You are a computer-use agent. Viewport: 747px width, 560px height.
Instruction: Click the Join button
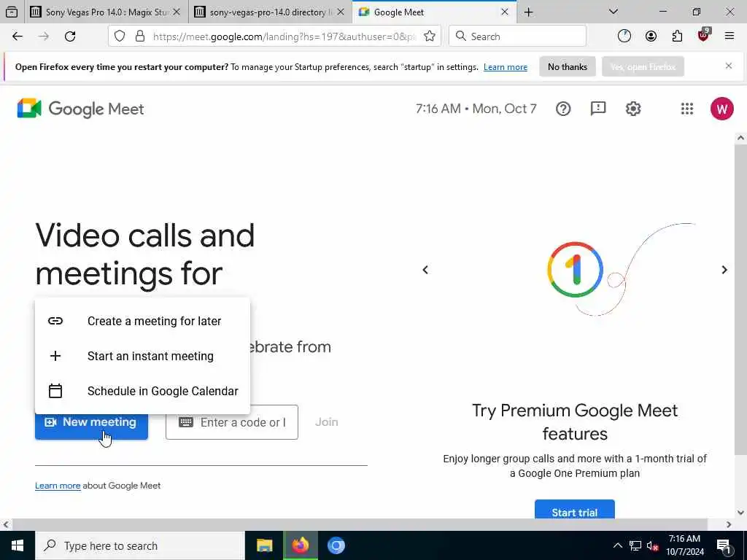[327, 422]
